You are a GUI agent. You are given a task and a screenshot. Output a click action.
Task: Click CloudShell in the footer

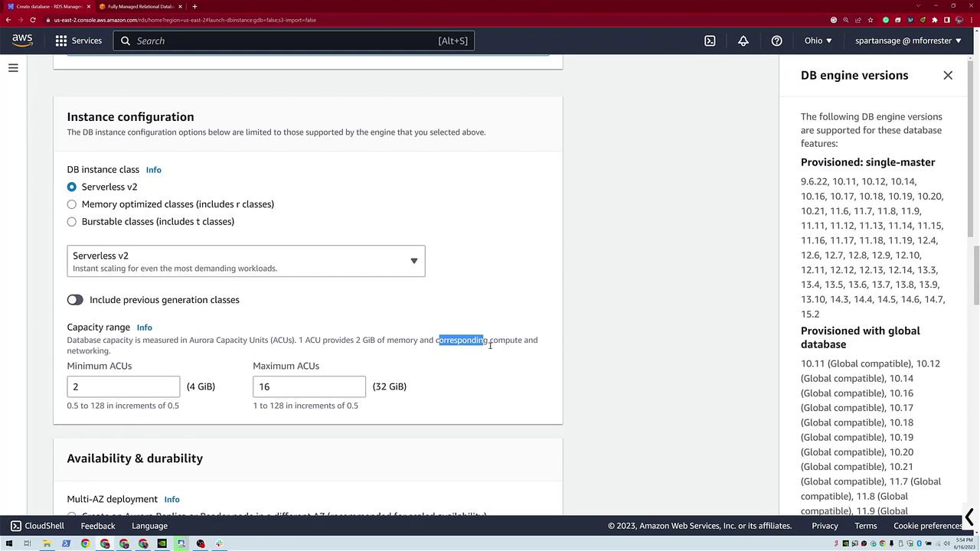(x=44, y=526)
